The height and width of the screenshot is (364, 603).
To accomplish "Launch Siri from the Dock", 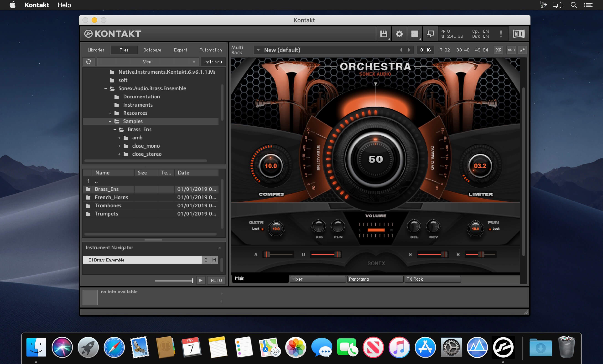I will 62,347.
